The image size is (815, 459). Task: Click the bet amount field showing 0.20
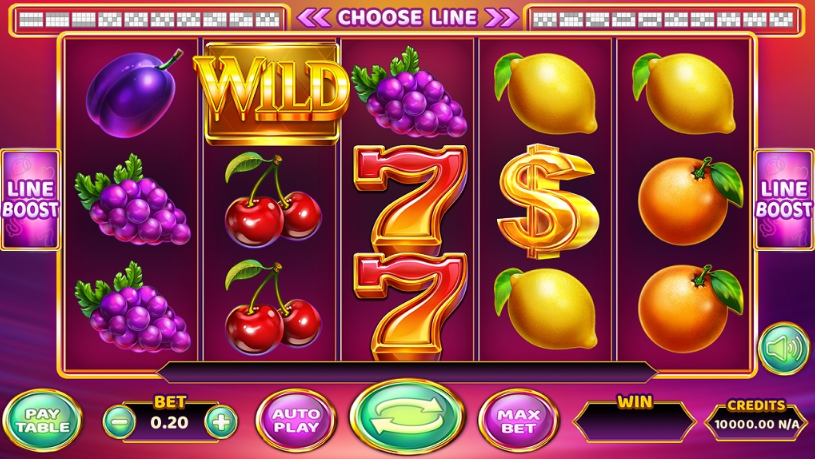coord(170,423)
